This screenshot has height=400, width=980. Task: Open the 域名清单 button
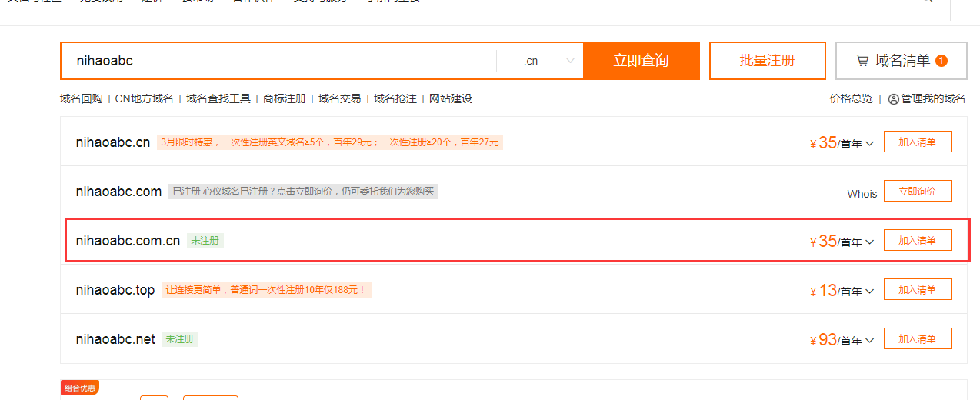(x=902, y=61)
